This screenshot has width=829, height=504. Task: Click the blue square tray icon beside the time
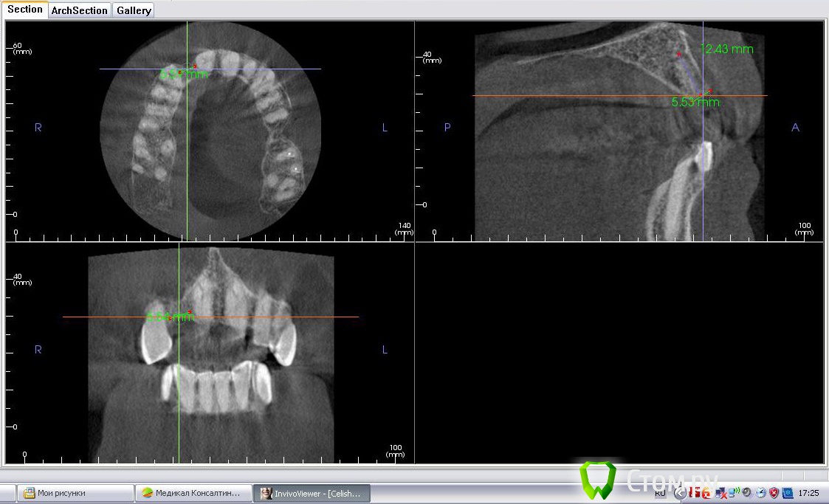tap(788, 492)
